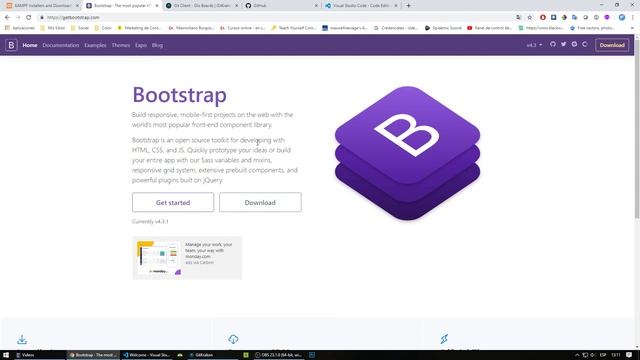Click the Slack icon in Bootstrap navbar
Screen dimensions: 640x360
(574, 44)
